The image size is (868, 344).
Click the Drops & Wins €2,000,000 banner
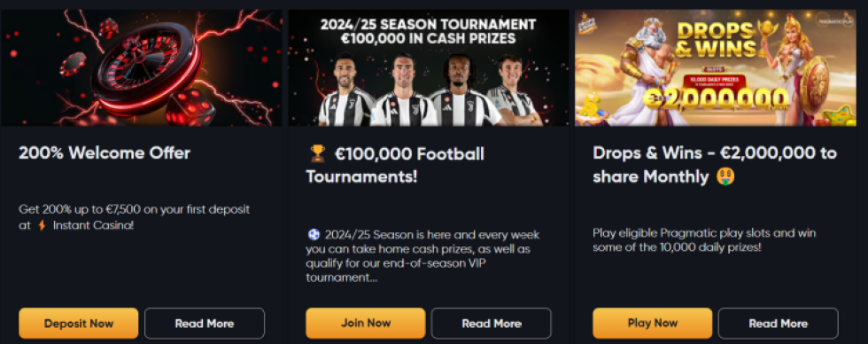pyautogui.click(x=716, y=67)
